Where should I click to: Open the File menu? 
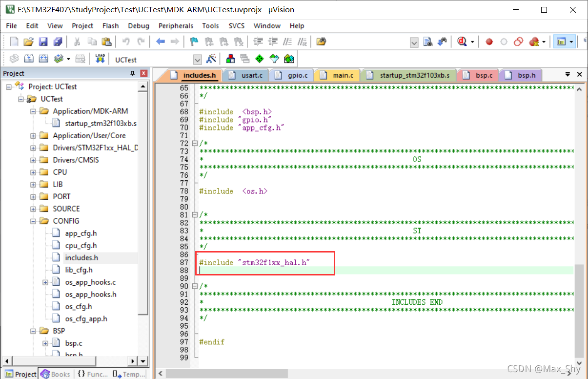pos(11,26)
